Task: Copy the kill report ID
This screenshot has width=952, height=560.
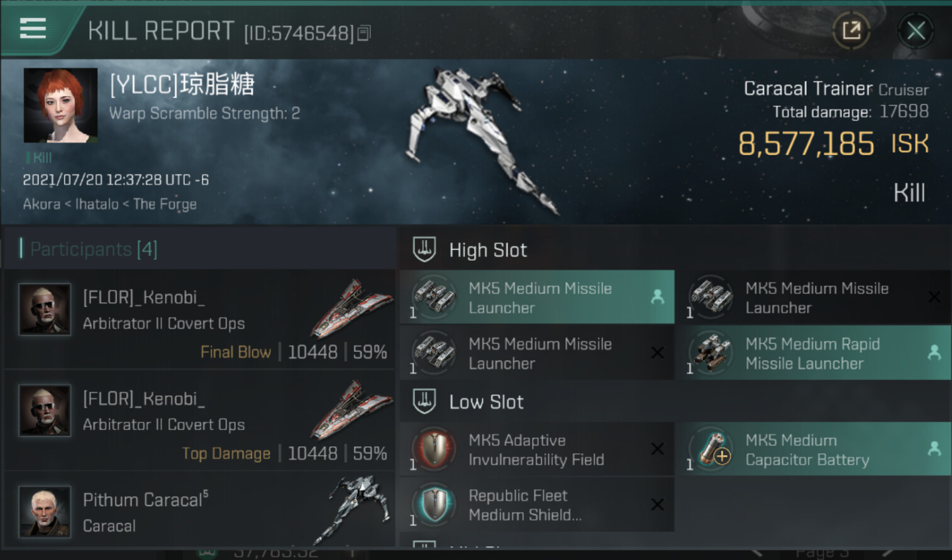Action: coord(364,33)
